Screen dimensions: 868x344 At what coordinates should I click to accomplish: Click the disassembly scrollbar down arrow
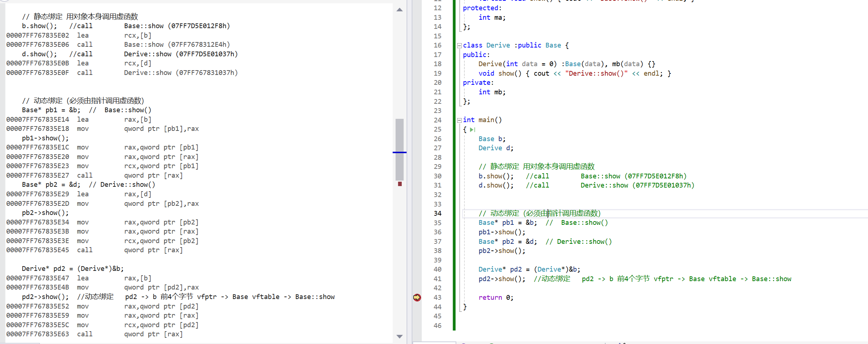(x=400, y=336)
